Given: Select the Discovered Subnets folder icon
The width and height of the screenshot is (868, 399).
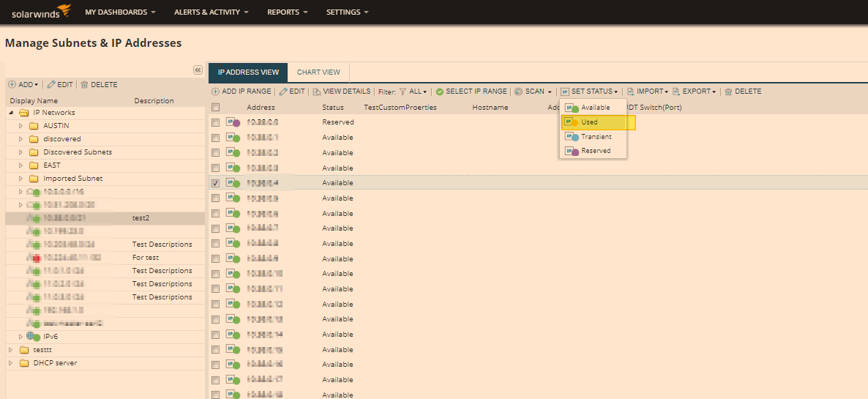Looking at the screenshot, I should pyautogui.click(x=34, y=152).
